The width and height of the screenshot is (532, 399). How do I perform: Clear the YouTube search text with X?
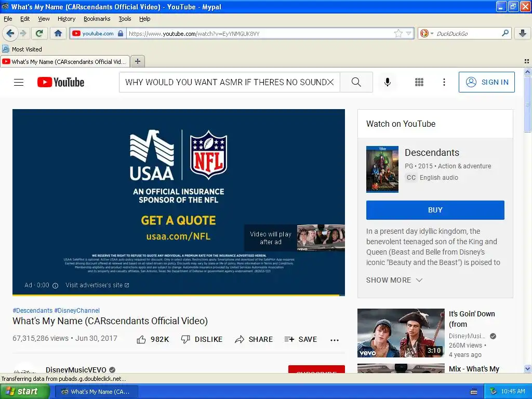click(x=330, y=82)
